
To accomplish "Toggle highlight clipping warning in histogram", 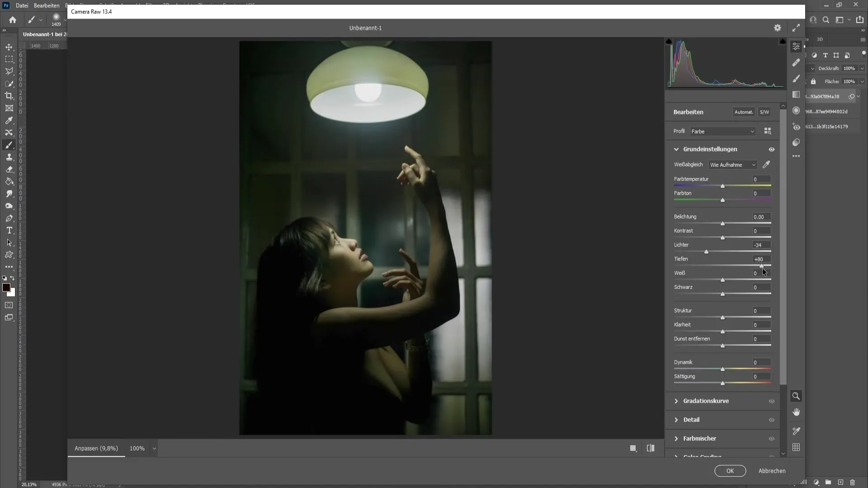I will click(783, 41).
